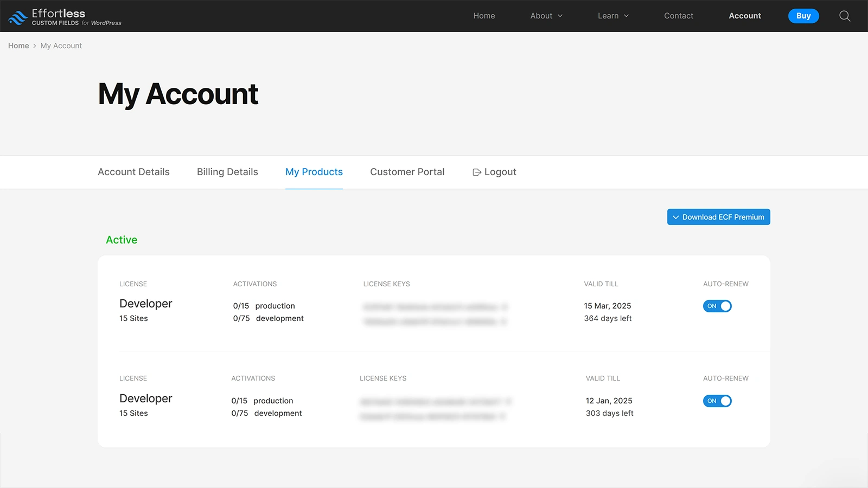Select the Customer Portal tab
The image size is (868, 488).
[x=407, y=172]
